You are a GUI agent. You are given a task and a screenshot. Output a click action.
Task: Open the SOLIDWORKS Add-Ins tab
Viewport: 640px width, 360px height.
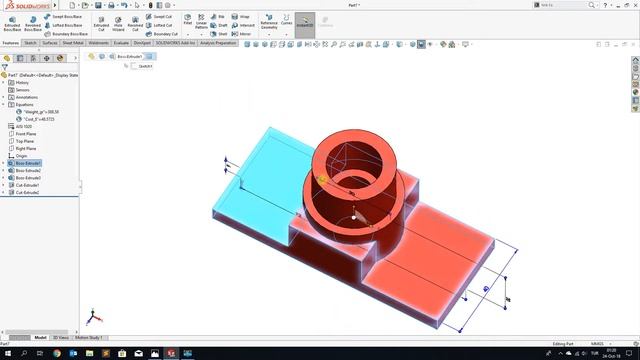click(x=176, y=43)
